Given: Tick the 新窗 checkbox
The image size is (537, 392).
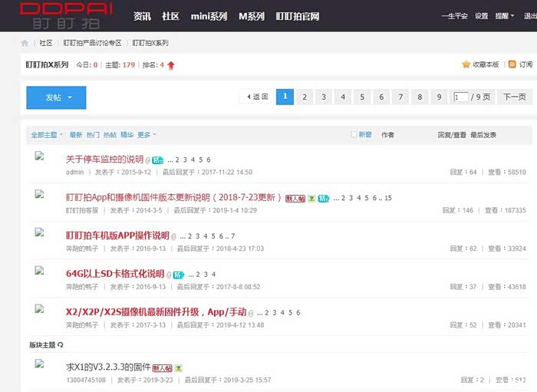Looking at the screenshot, I should pos(354,134).
